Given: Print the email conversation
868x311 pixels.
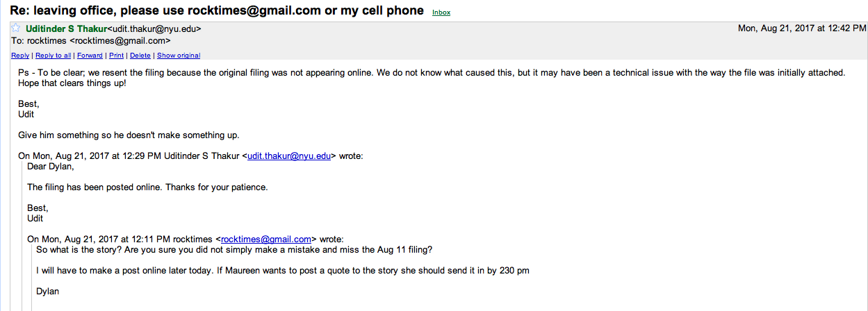Looking at the screenshot, I should [x=117, y=56].
